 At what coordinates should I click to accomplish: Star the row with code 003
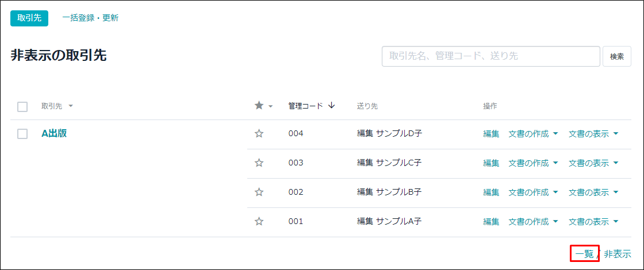click(x=259, y=163)
